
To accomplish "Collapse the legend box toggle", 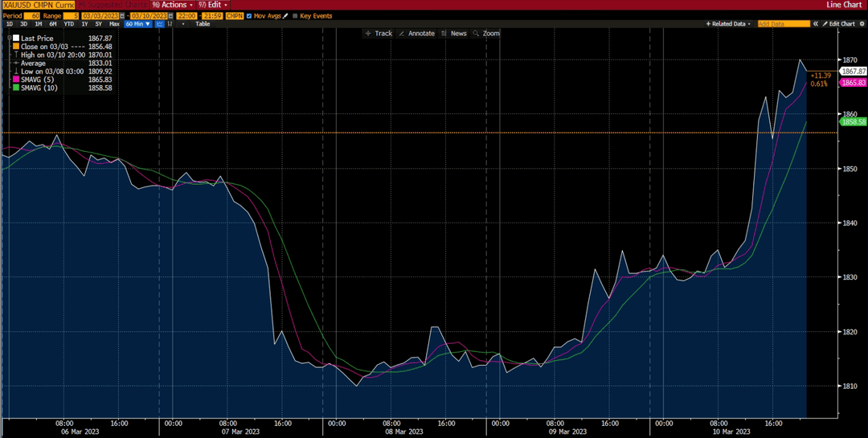I will (x=10, y=38).
